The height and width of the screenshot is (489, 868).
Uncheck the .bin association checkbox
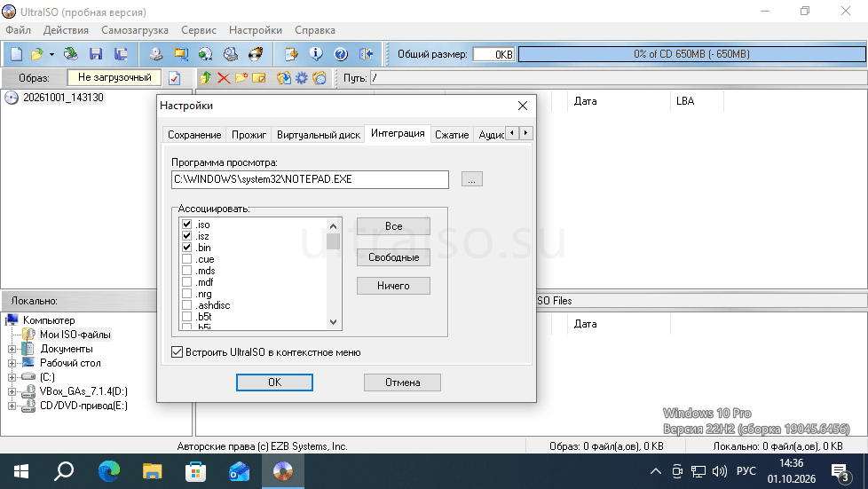186,248
